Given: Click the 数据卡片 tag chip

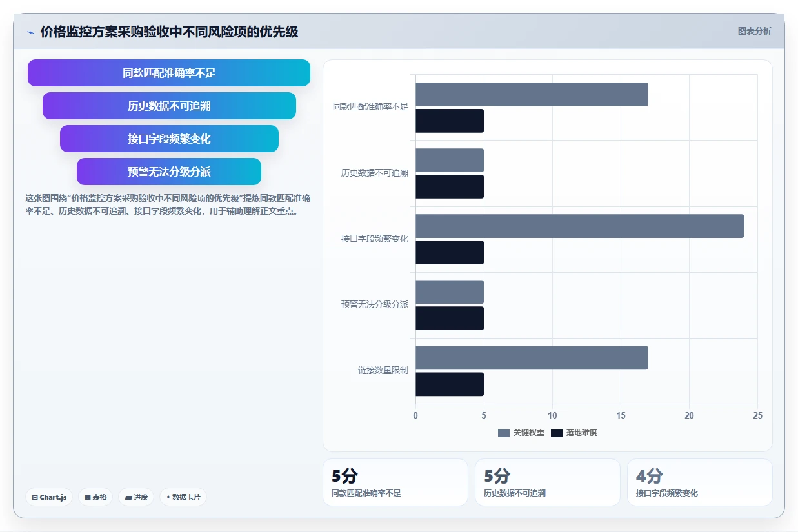Looking at the screenshot, I should [183, 497].
